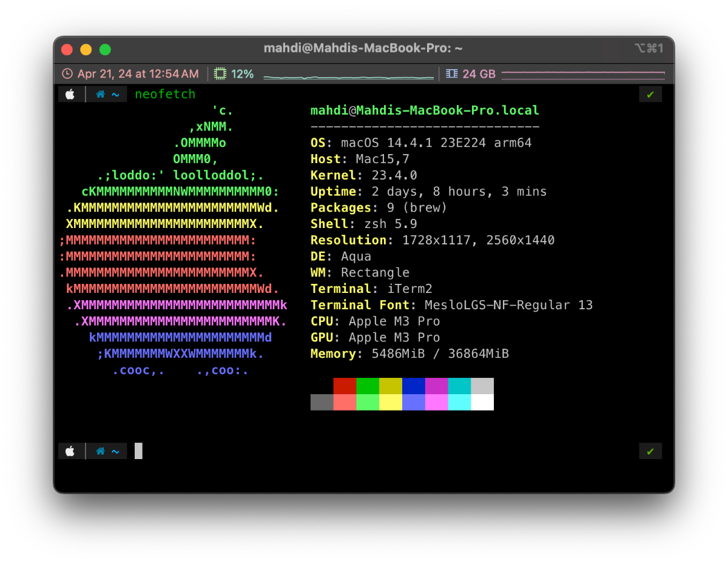
Task: Select the bright aqua color swatch
Action: pos(459,402)
